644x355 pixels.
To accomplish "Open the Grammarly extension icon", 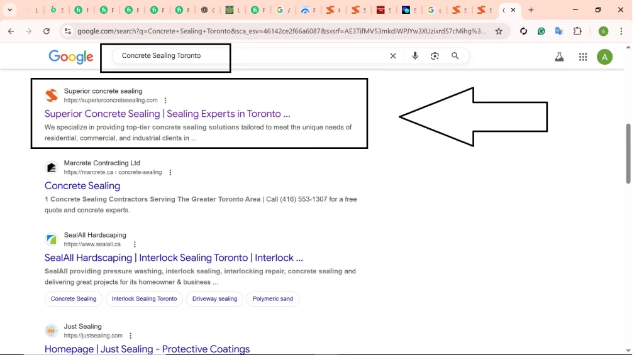I will pyautogui.click(x=541, y=31).
